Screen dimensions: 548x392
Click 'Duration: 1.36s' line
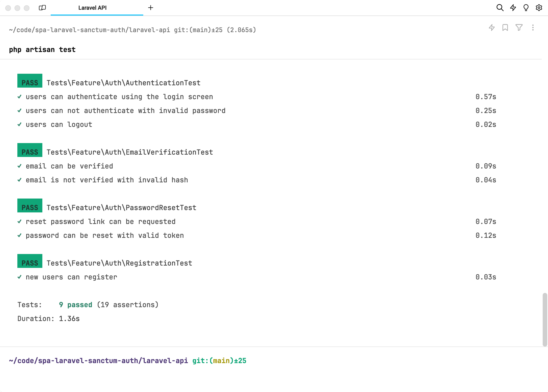(x=49, y=319)
